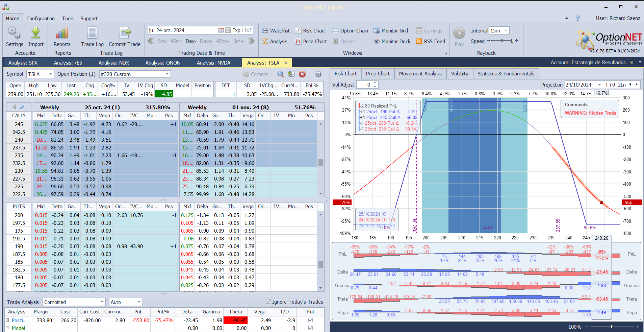This screenshot has height=332, width=644.
Task: Click the spreadsheet export icon beside the magnifier
Action: pyautogui.click(x=291, y=74)
